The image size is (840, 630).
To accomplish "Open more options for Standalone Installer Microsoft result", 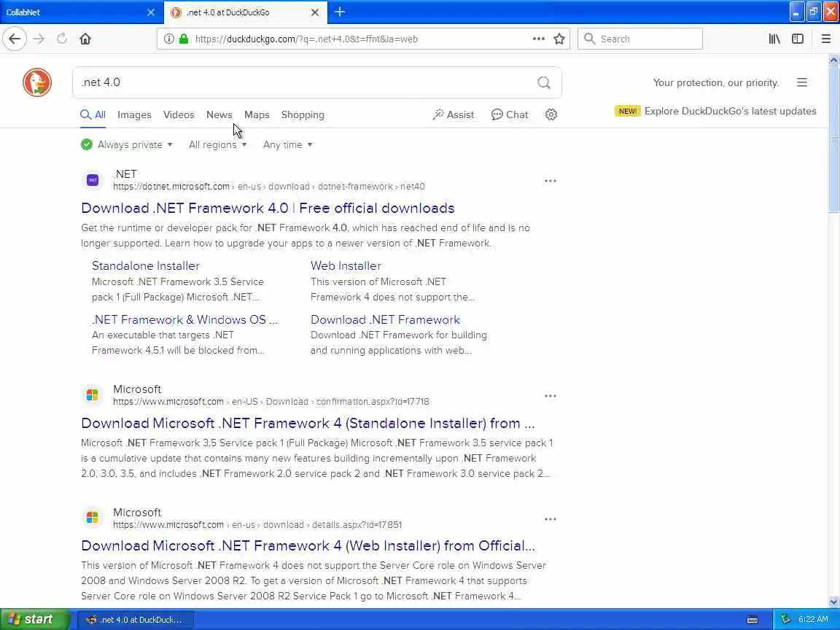I will click(x=551, y=396).
